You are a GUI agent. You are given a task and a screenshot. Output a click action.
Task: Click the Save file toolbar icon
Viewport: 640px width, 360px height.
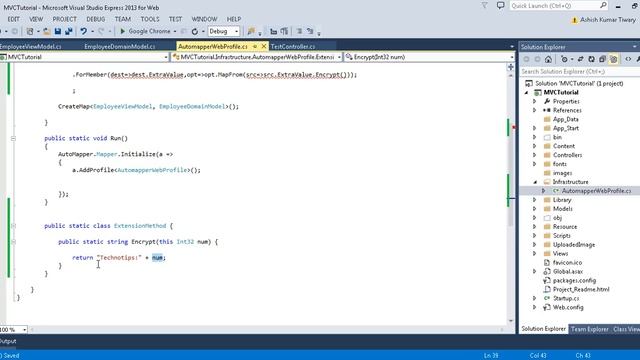point(58,31)
